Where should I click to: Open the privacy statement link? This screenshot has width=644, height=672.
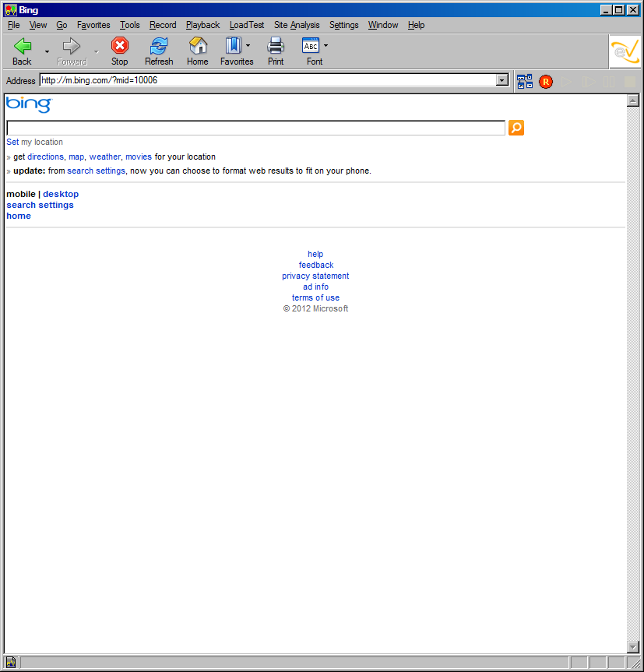315,276
